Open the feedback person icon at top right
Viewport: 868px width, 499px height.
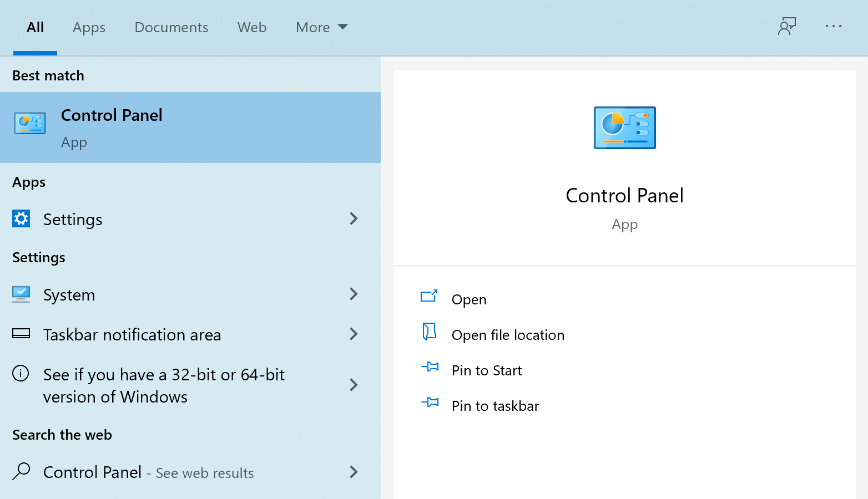tap(787, 26)
